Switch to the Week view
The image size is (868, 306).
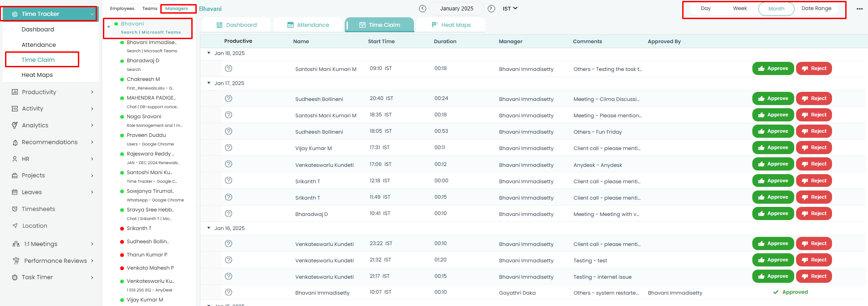coord(740,9)
